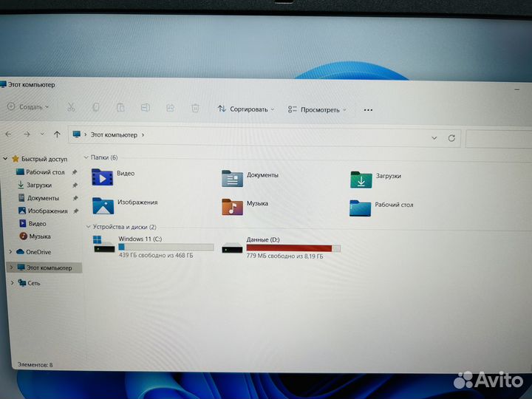Click the 439 ГБ свободно из 468 ГБ text
Screen dimensions: 532x399
(156, 255)
